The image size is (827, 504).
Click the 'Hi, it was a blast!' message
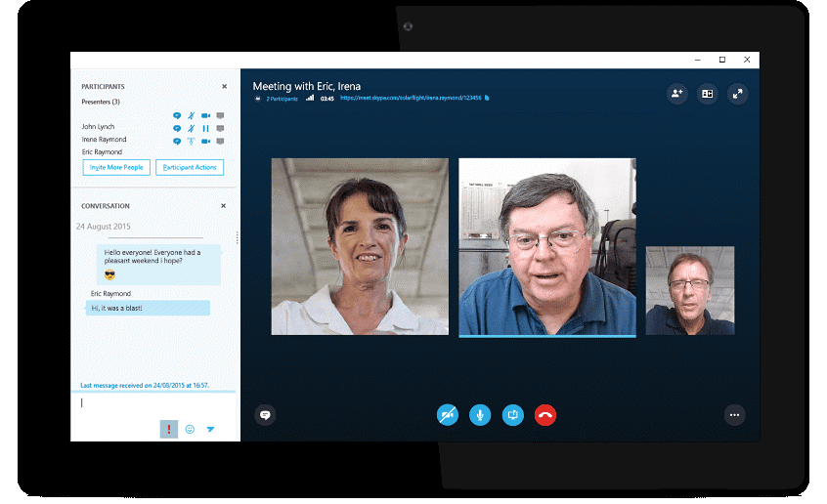click(x=149, y=309)
